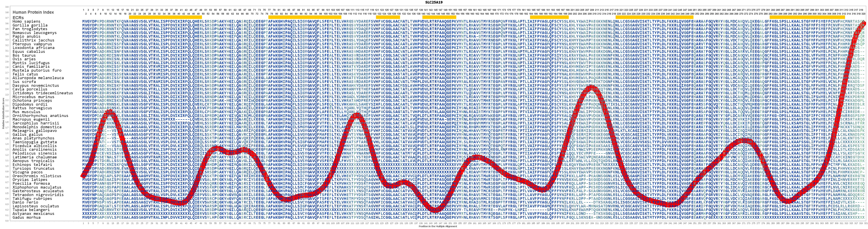This screenshot has width=868, height=229.
Task: Select the Danio rerio row label
Action: pyautogui.click(x=25, y=202)
